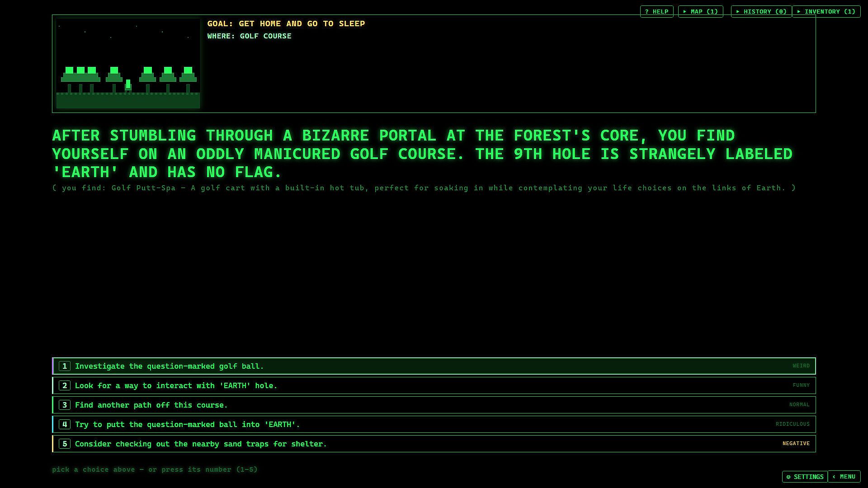Viewport: 868px width, 488px height.
Task: Click the WEIRD tag on choice one
Action: [801, 366]
